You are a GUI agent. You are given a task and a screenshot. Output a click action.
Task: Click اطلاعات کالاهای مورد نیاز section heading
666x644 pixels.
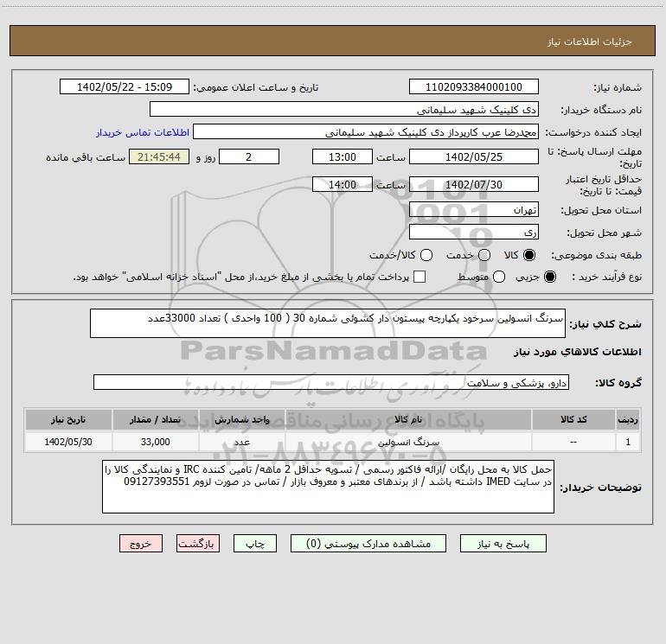pyautogui.click(x=578, y=352)
